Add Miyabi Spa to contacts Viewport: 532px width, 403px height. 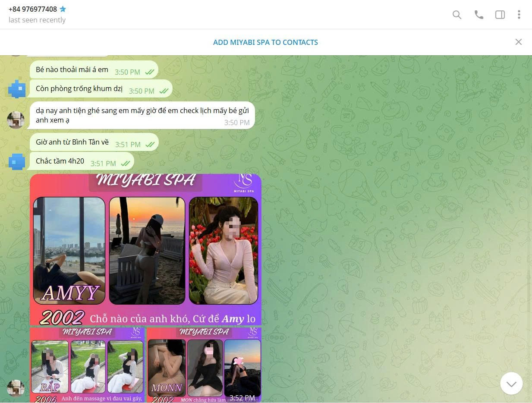[265, 42]
